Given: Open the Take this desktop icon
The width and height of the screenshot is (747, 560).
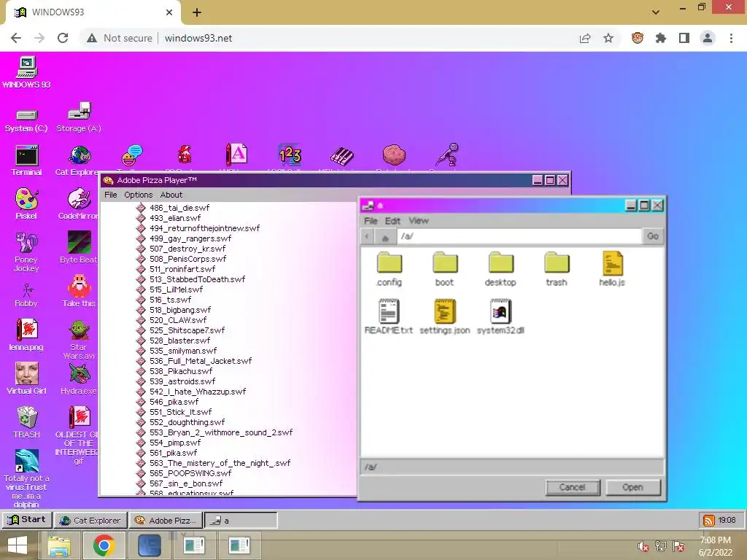Looking at the screenshot, I should 79,291.
